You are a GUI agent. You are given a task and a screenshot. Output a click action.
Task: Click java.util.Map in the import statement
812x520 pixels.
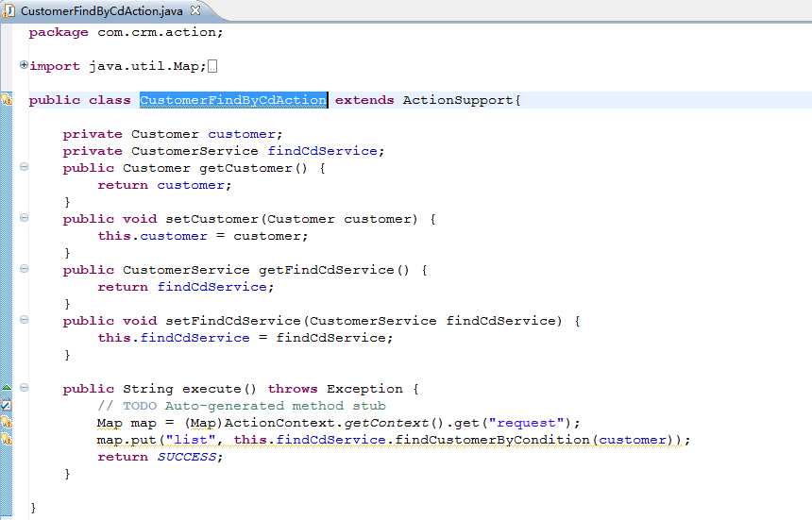(144, 66)
